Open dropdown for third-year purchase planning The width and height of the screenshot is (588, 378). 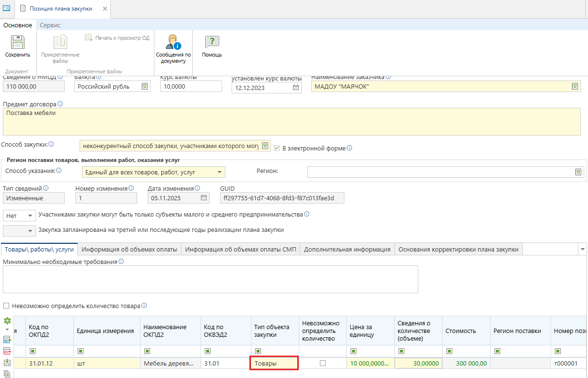[31, 230]
